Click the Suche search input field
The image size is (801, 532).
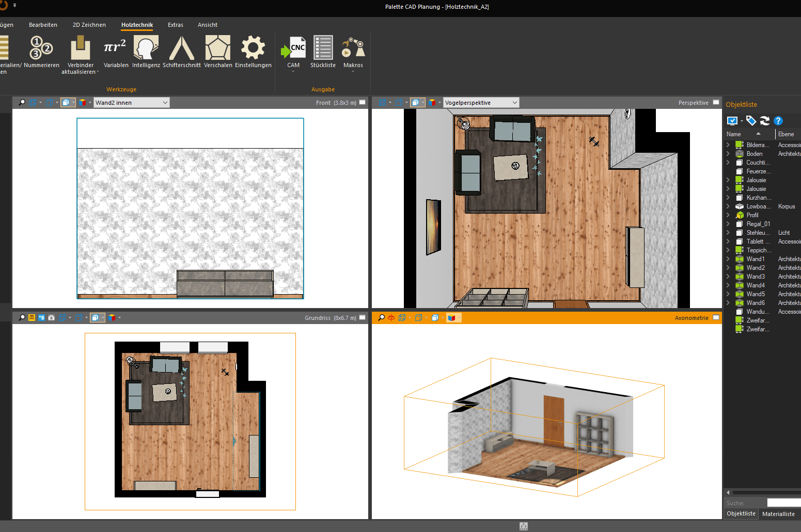(x=783, y=503)
